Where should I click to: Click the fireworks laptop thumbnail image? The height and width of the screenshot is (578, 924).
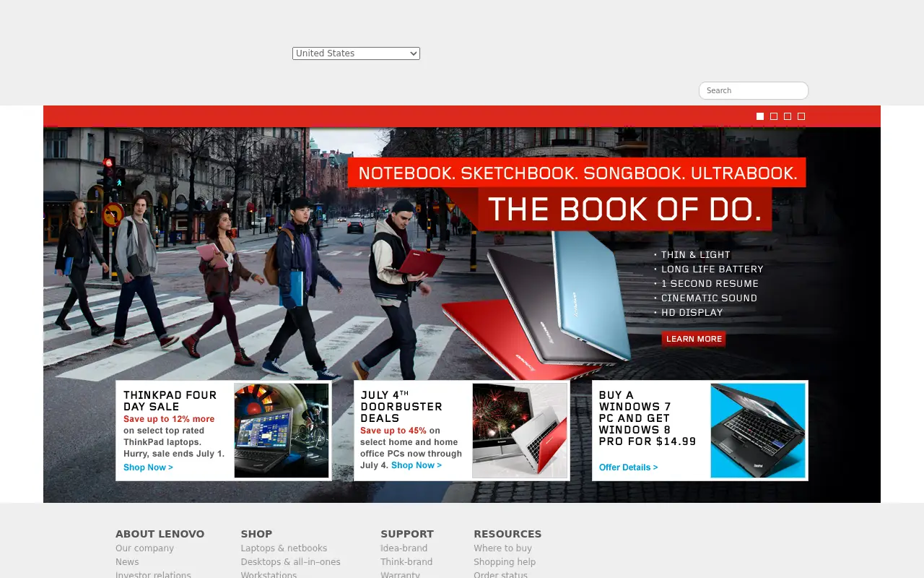click(520, 431)
